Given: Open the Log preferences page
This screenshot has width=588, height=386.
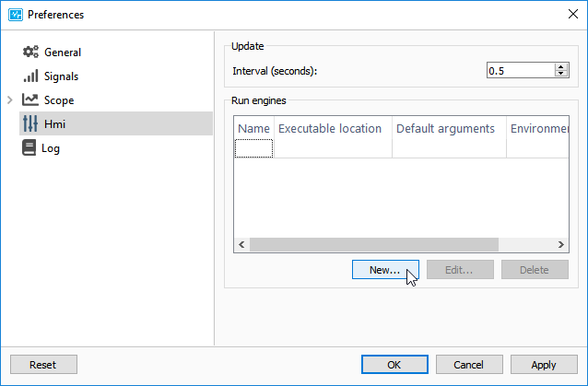Looking at the screenshot, I should pos(51,148).
